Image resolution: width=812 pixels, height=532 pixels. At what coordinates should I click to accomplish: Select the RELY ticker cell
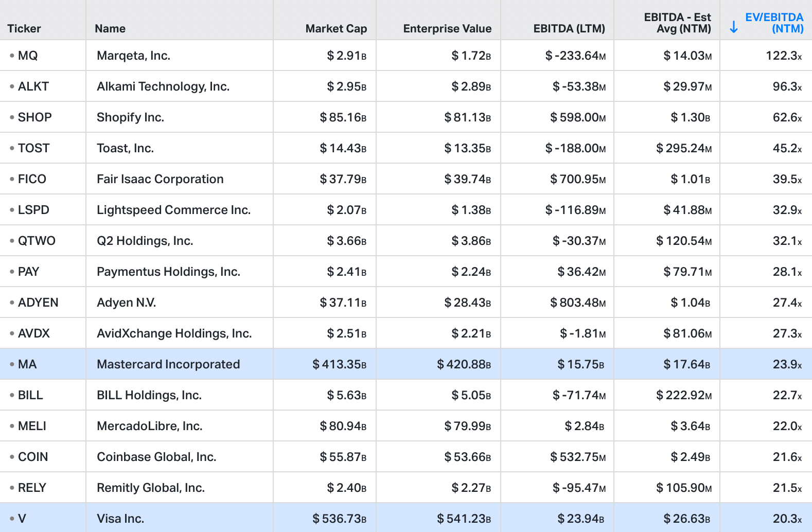coord(43,488)
